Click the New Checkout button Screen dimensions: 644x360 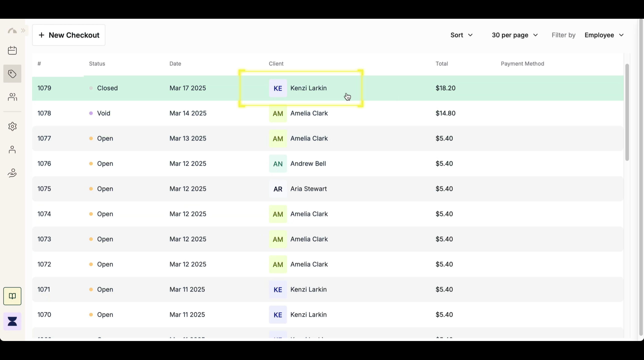[69, 35]
